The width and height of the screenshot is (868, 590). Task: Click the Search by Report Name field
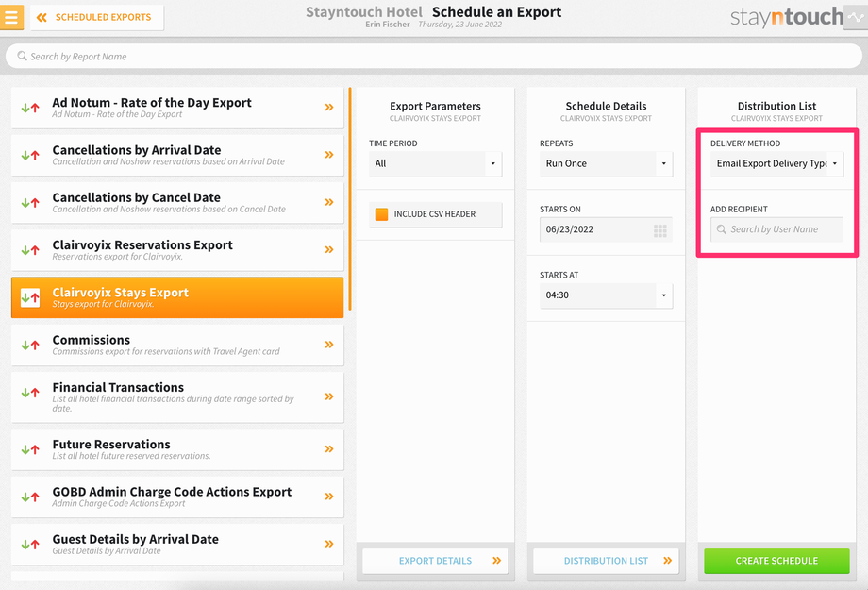[x=433, y=57]
